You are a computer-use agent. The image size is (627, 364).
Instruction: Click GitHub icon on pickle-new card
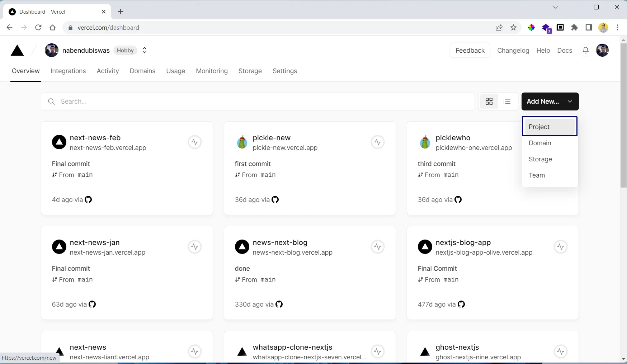[x=275, y=199]
